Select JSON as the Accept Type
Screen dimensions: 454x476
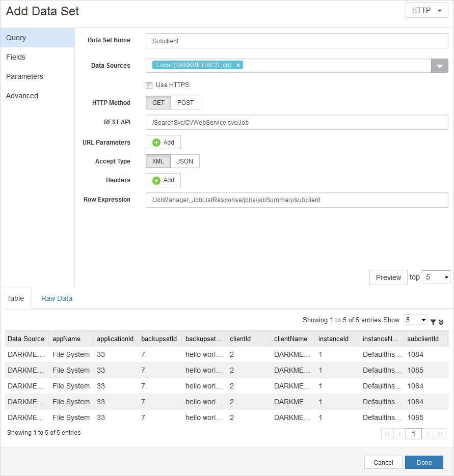tap(184, 161)
